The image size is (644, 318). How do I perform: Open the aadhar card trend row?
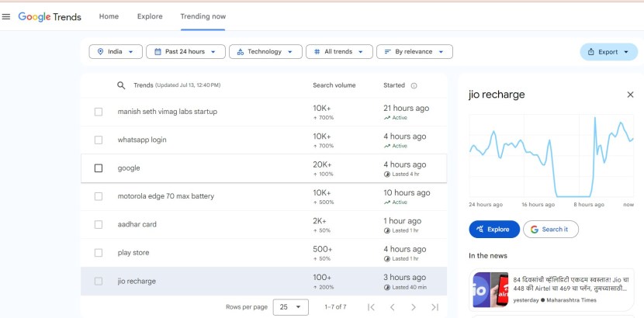click(x=264, y=224)
